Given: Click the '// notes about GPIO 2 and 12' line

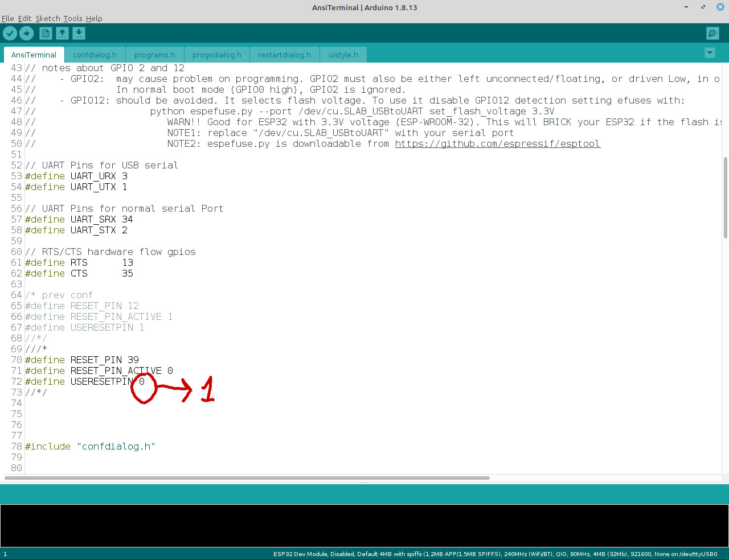Looking at the screenshot, I should (105, 68).
